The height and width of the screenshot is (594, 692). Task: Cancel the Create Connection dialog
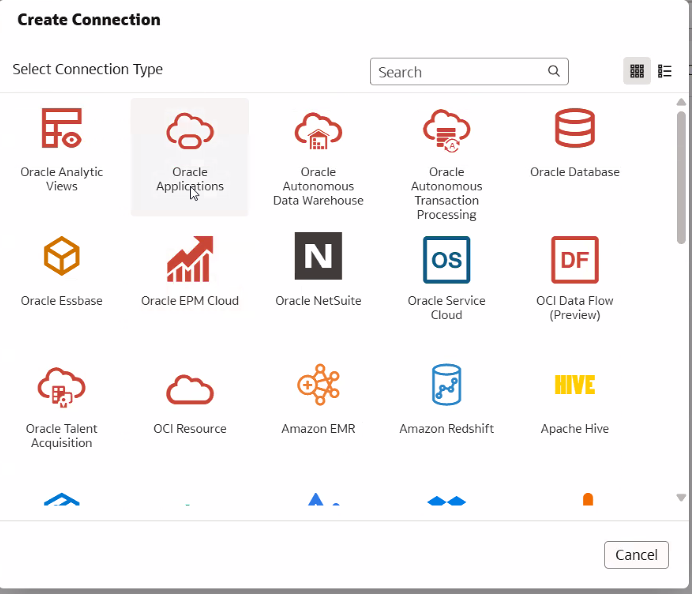[x=636, y=555]
